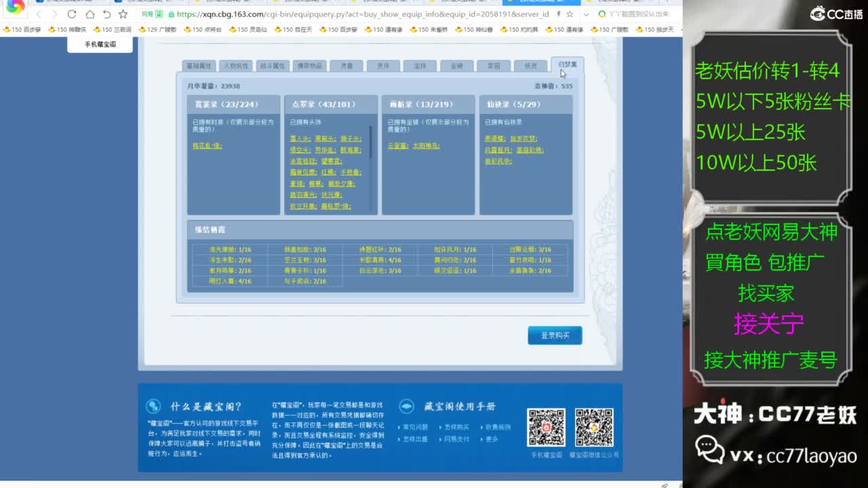Click the undo-close-tab arrow icon in toolbar
868x488 pixels.
coord(106,14)
